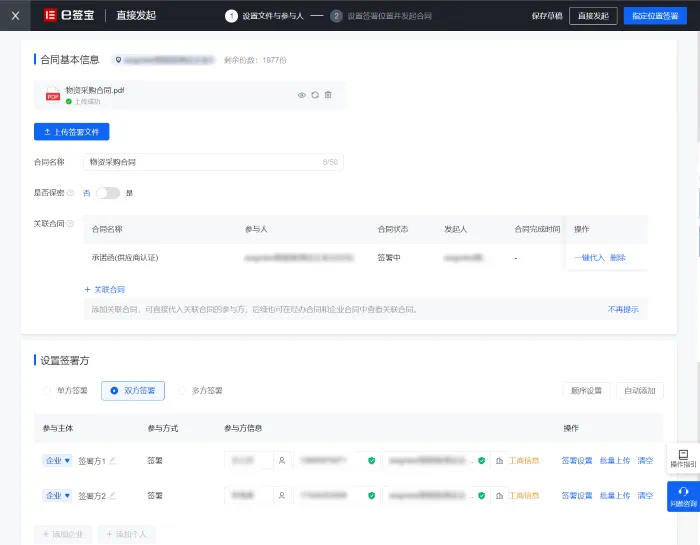Screen dimensions: 700x545
Task: Expand the 企业 dropdown for 签署方1
Action: tap(58, 460)
